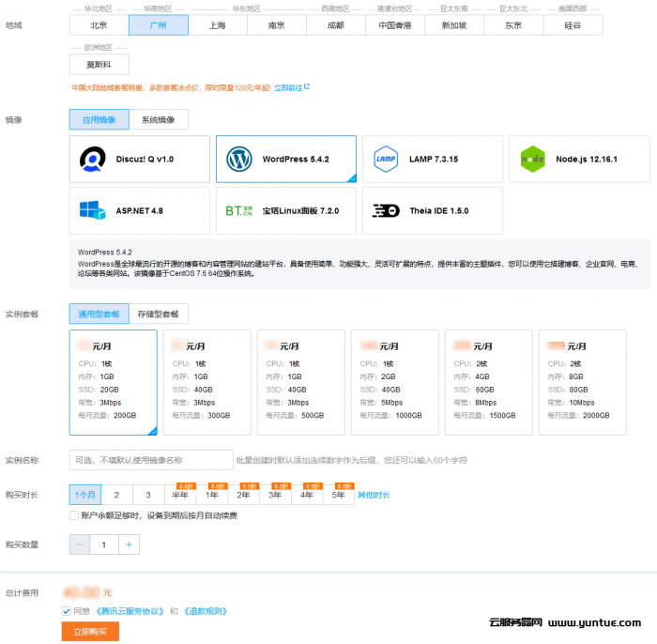The image size is (657, 644).
Task: Open the 《退款规则》 link
Action: [206, 610]
